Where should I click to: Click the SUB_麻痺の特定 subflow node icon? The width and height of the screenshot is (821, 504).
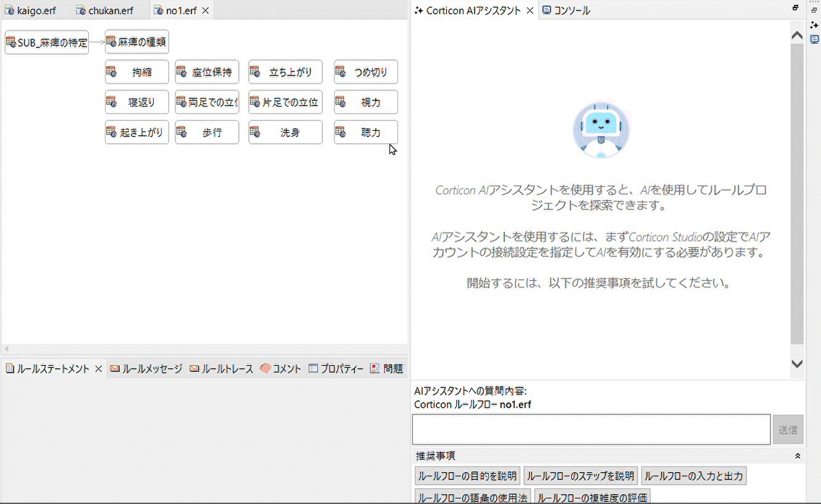(11, 42)
